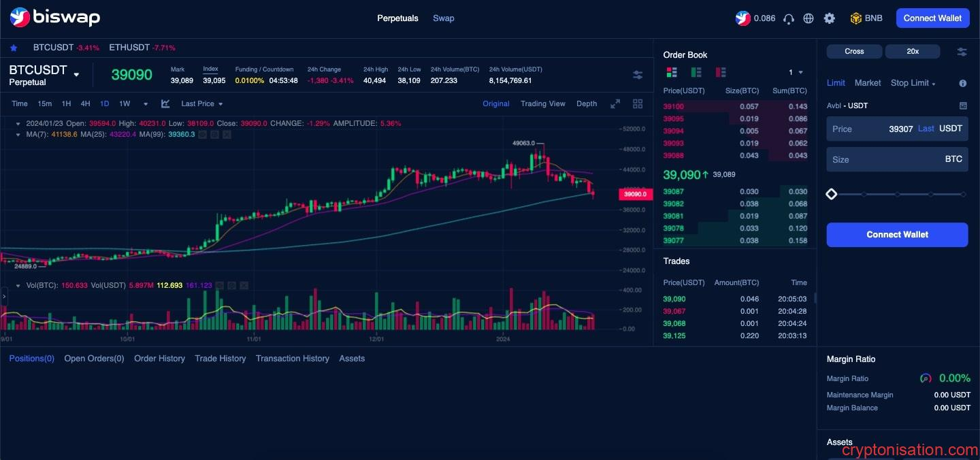Open the BTCUSDT pair selector dropdown

click(x=76, y=75)
